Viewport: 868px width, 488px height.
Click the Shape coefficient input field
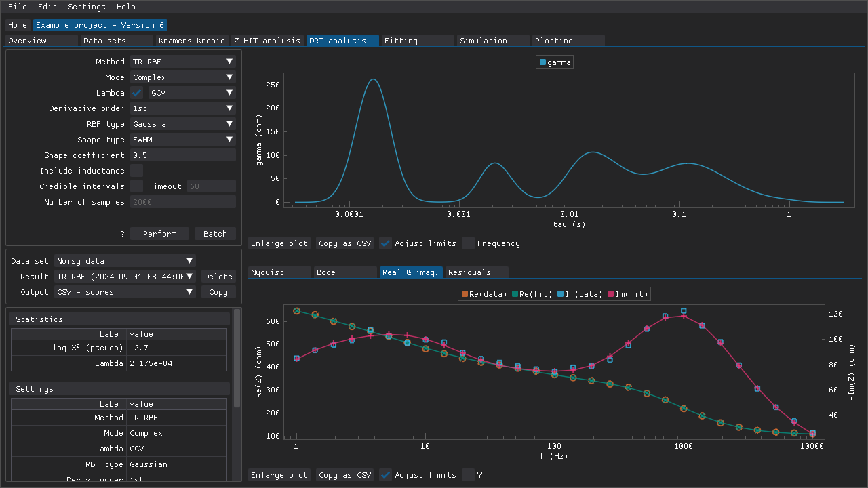click(183, 155)
